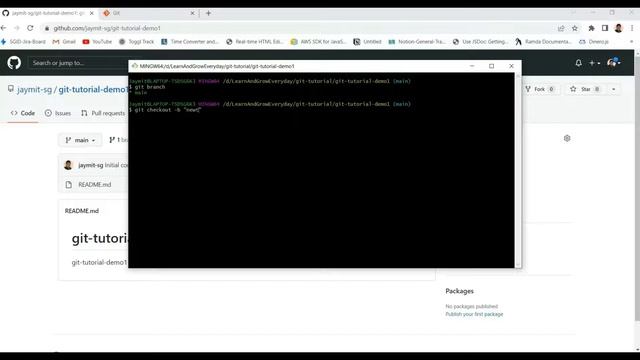Minimize the MINGW64 terminal window
The width and height of the screenshot is (640, 360).
click(472, 66)
